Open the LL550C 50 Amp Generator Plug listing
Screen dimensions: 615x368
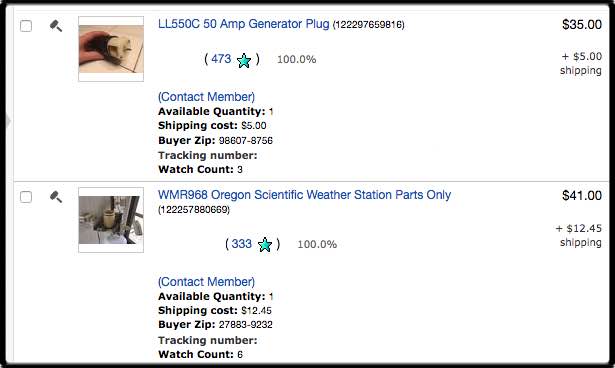click(x=244, y=24)
